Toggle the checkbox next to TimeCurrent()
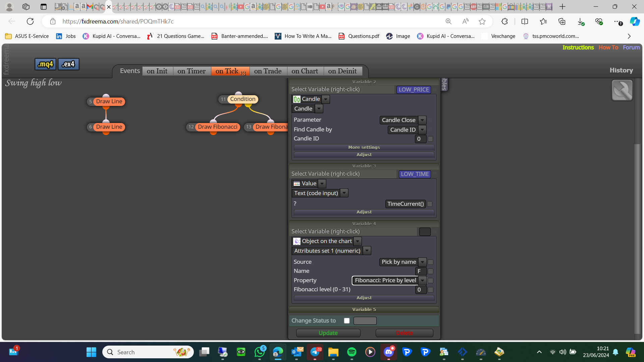 pos(430,204)
